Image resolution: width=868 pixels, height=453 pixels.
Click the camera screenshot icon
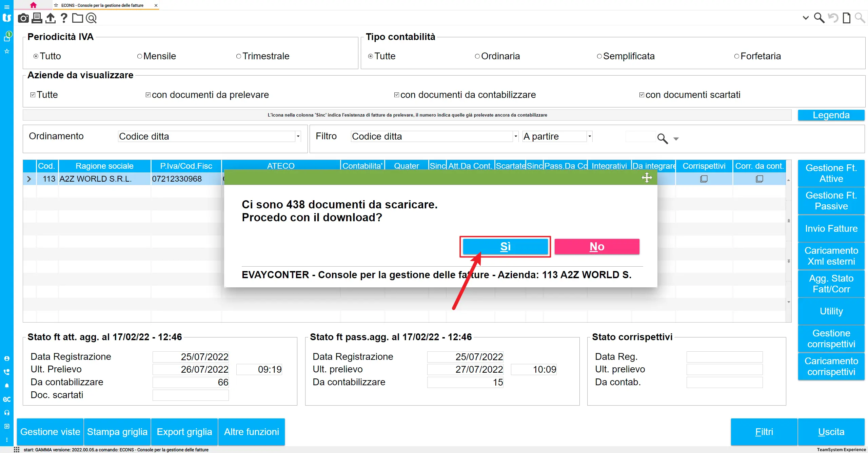[x=23, y=18]
